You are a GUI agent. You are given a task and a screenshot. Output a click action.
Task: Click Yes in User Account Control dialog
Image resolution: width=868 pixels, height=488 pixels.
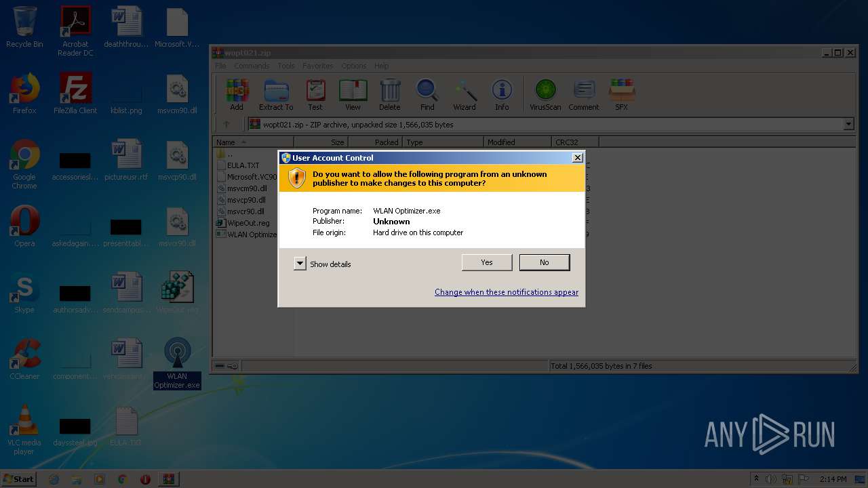(x=487, y=262)
